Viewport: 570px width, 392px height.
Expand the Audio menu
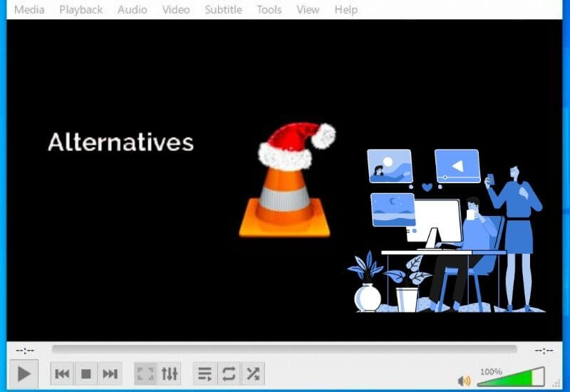coord(133,9)
